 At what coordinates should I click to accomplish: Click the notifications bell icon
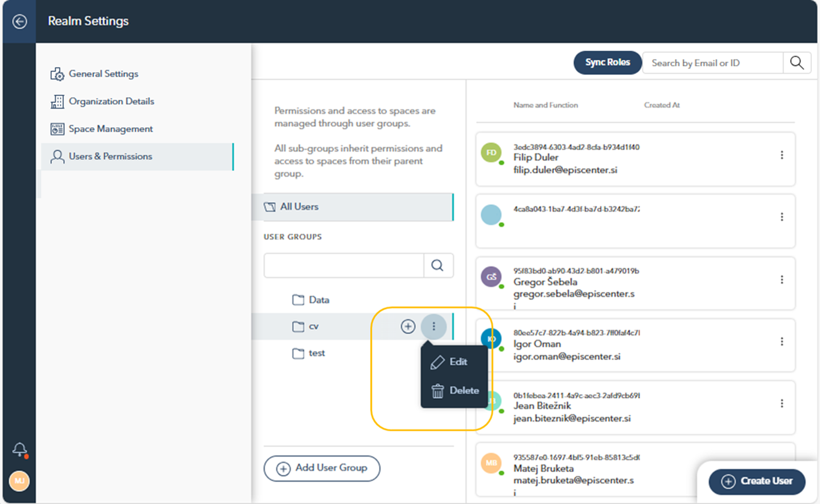(20, 449)
